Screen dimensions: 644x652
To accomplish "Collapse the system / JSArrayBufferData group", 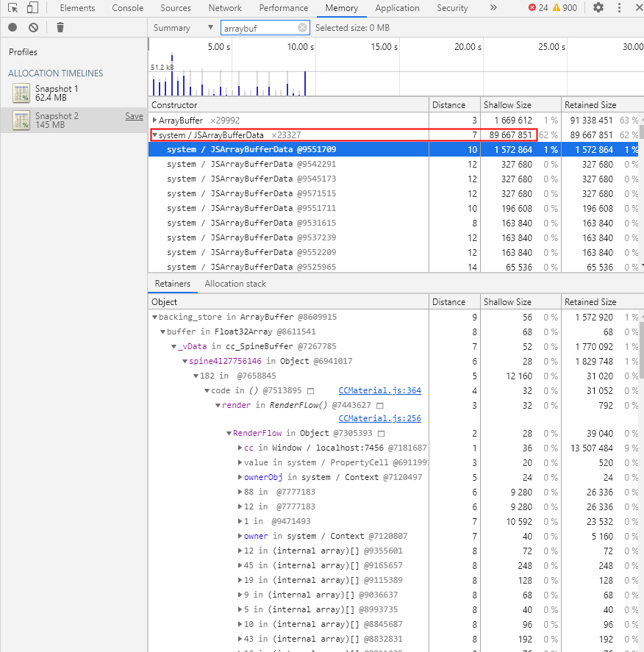I will coord(154,135).
